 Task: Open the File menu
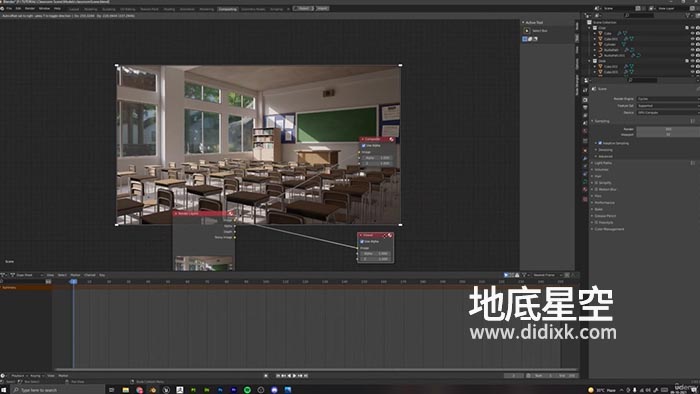click(x=9, y=8)
